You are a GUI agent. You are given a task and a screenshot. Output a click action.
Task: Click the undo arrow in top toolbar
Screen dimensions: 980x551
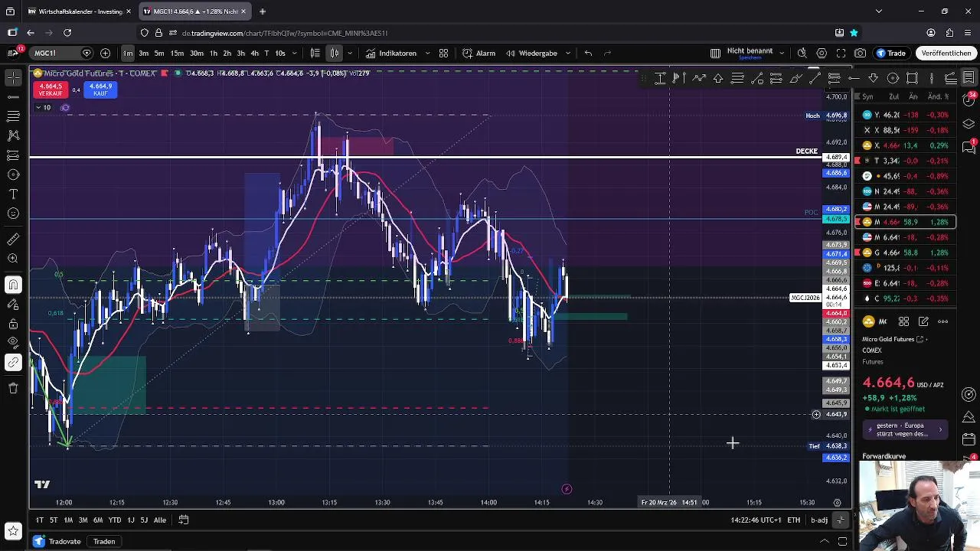588,54
